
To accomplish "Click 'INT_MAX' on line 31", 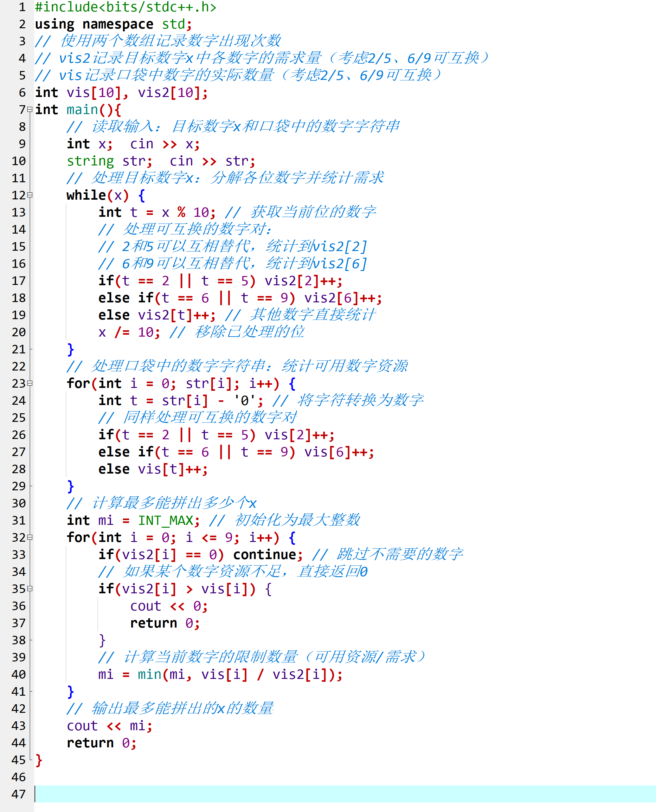I will (x=165, y=520).
